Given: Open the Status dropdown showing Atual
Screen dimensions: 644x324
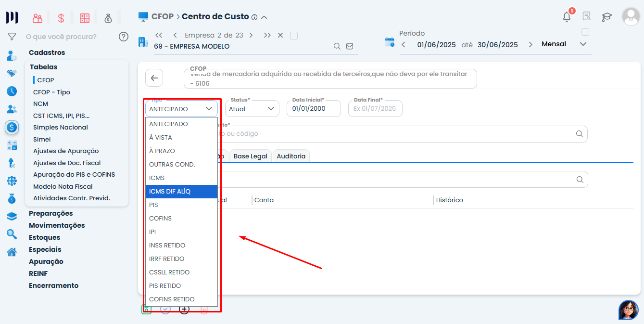Looking at the screenshot, I should (x=252, y=109).
